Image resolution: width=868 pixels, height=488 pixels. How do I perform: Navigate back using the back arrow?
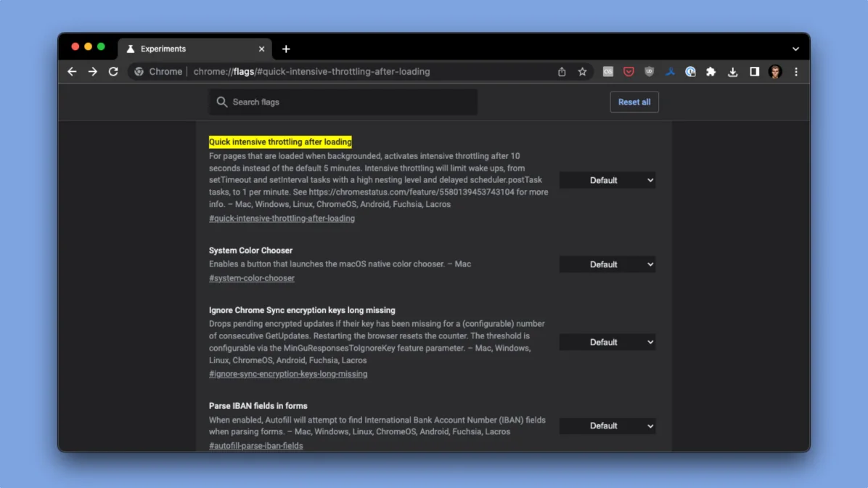pyautogui.click(x=71, y=71)
